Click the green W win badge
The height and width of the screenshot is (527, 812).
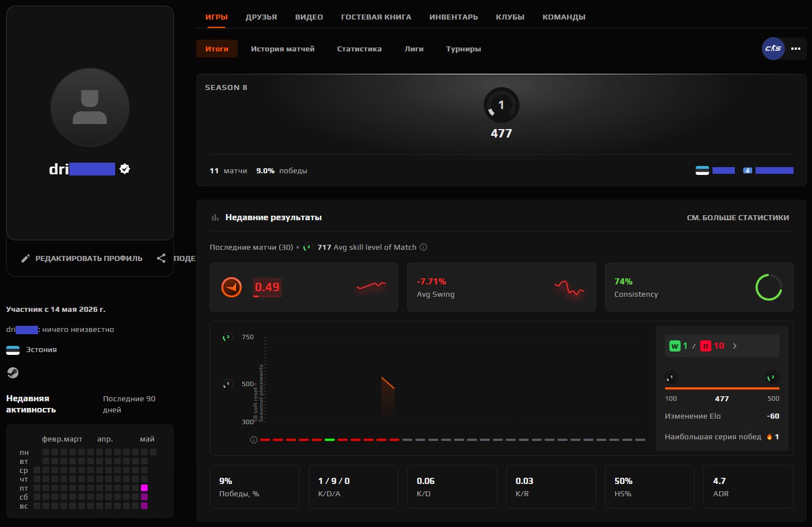click(x=675, y=346)
